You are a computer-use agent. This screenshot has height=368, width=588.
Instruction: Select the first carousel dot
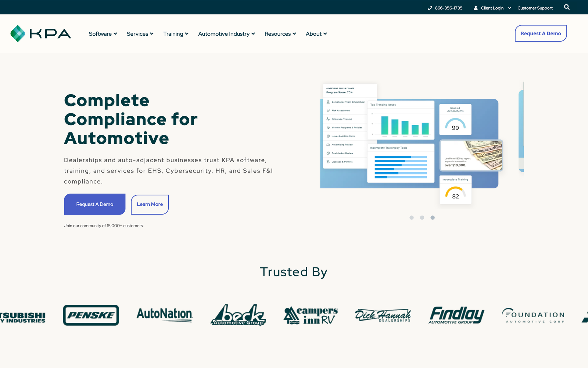coord(412,217)
